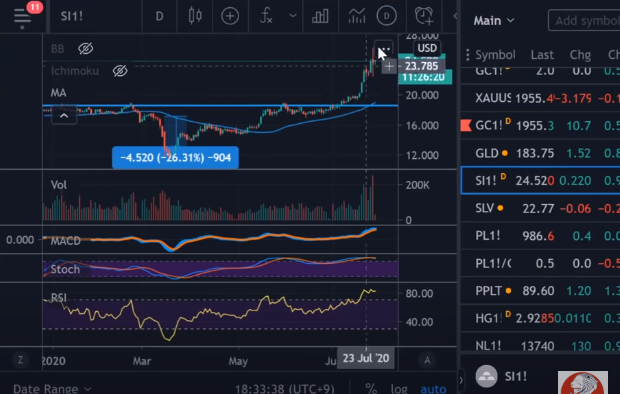Open the candlestick chart style selector
Screen dimensions: 620x394
(195, 16)
